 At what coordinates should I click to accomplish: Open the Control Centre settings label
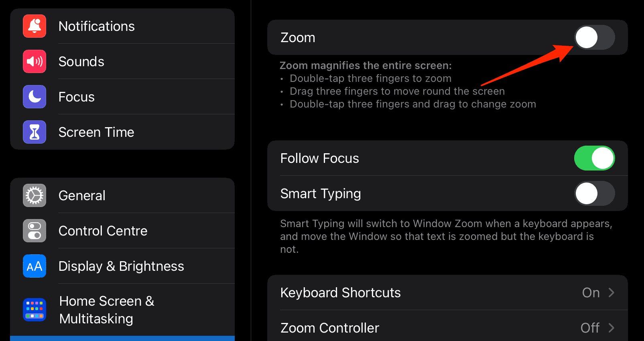coord(103,231)
